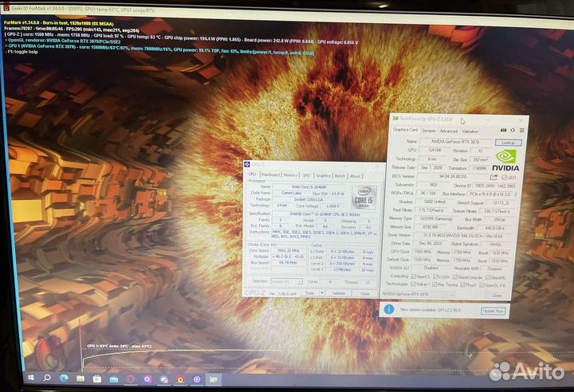Toggle the UEFI checkbox in GPU-Z

click(504, 178)
